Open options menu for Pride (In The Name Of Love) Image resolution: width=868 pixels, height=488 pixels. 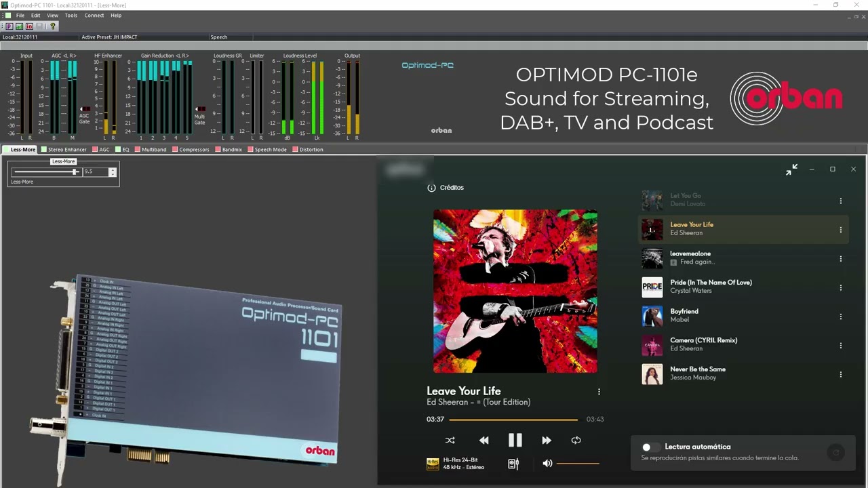coord(841,287)
